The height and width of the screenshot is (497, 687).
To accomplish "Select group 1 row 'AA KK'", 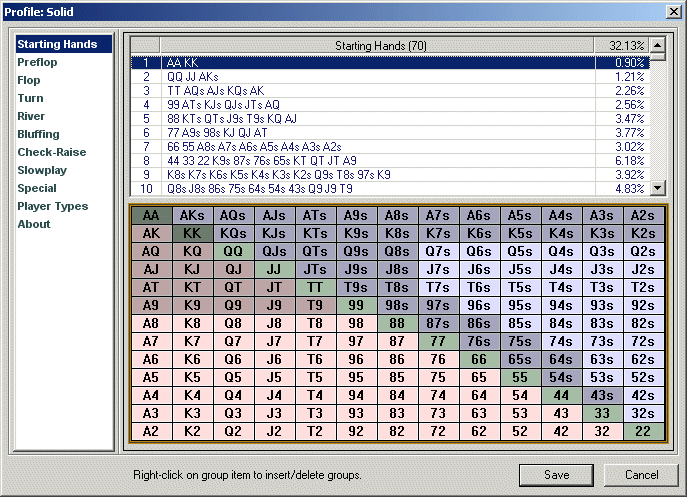I will pos(390,63).
